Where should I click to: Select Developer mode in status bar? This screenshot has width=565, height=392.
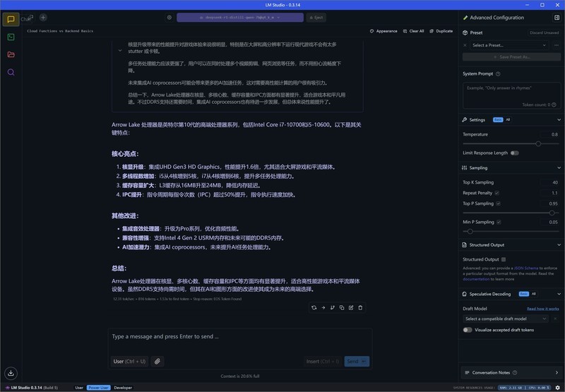click(123, 388)
